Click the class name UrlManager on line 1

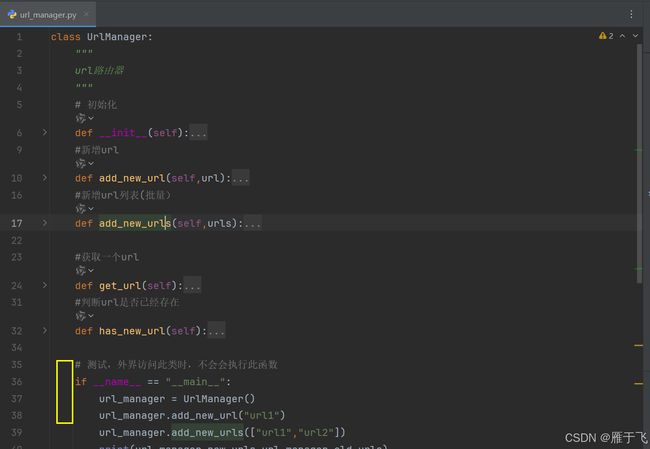pyautogui.click(x=117, y=37)
